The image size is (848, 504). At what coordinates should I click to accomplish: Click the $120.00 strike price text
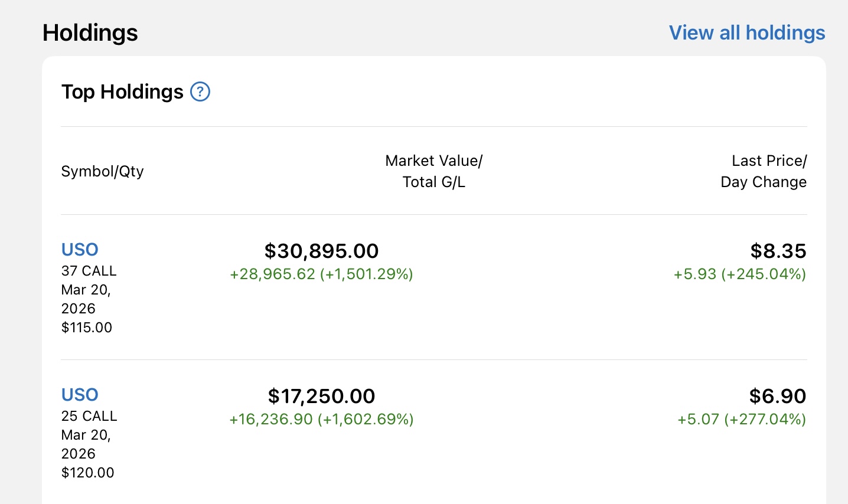(x=88, y=473)
